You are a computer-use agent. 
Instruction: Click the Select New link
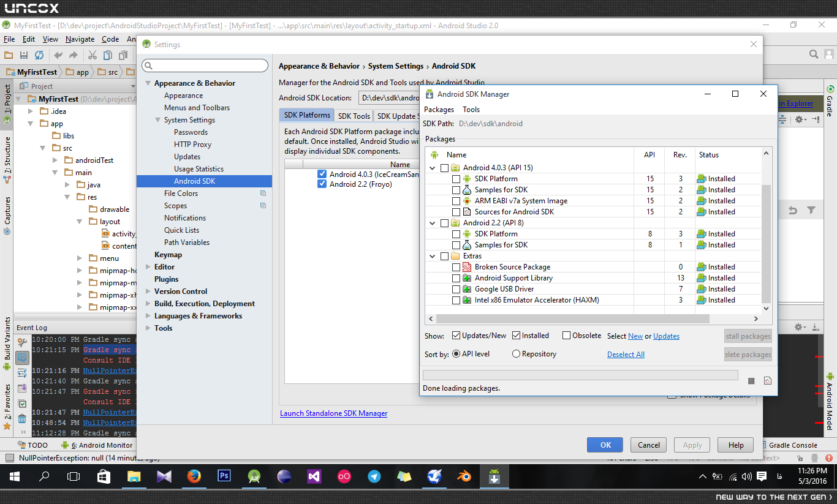[x=635, y=336]
